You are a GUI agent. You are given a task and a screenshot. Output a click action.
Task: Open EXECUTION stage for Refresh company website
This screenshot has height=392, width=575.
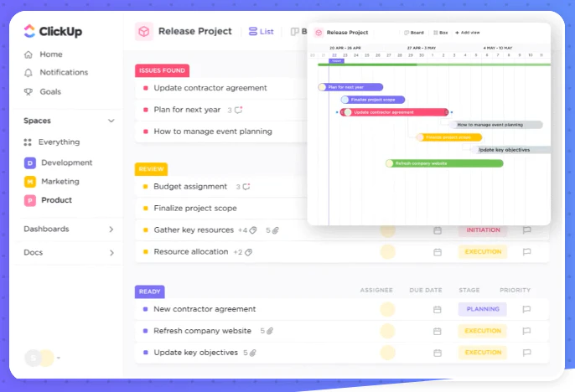coord(483,331)
